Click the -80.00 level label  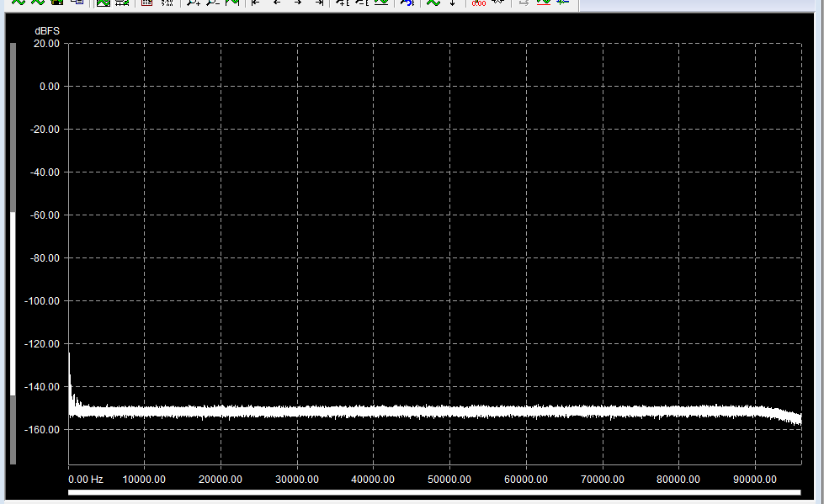pyautogui.click(x=45, y=258)
